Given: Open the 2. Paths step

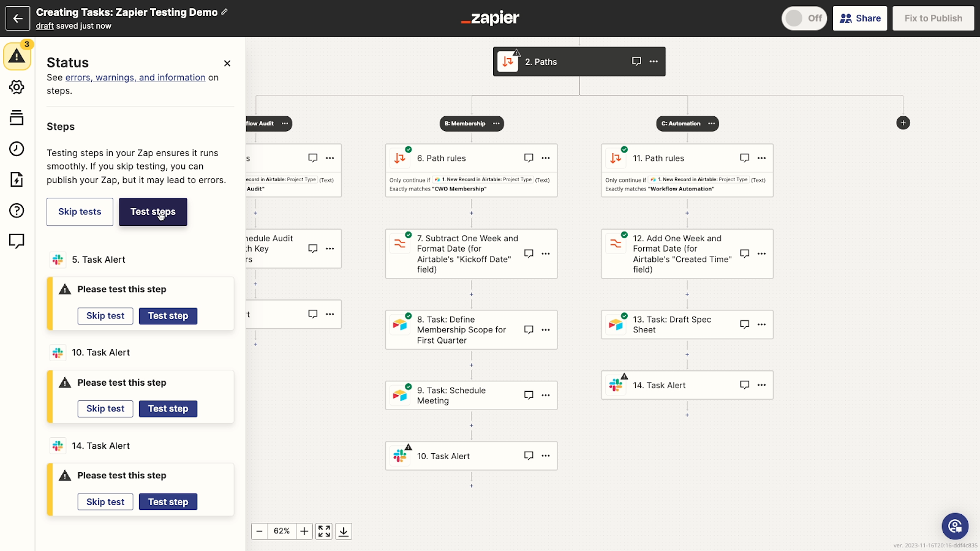Looking at the screenshot, I should click(579, 61).
